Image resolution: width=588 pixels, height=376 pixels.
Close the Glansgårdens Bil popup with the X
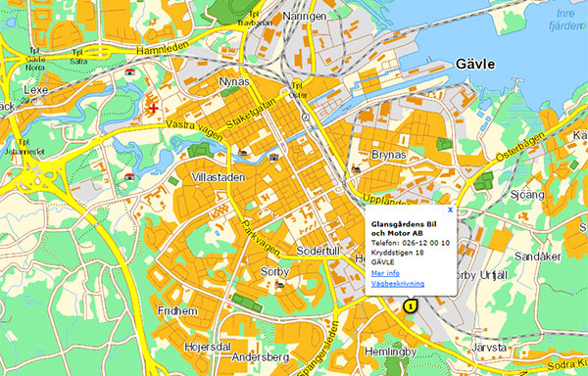pyautogui.click(x=450, y=210)
